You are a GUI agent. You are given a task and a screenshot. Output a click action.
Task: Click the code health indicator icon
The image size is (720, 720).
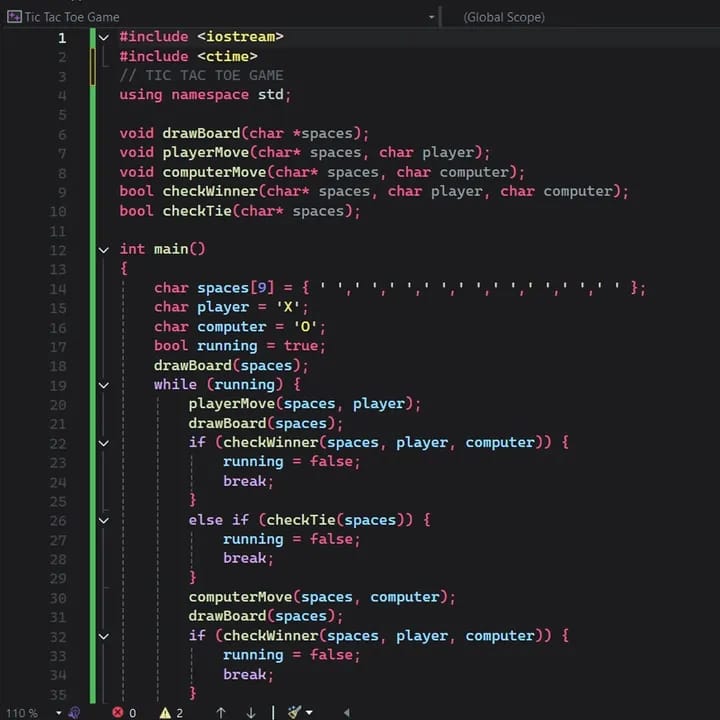[74, 712]
